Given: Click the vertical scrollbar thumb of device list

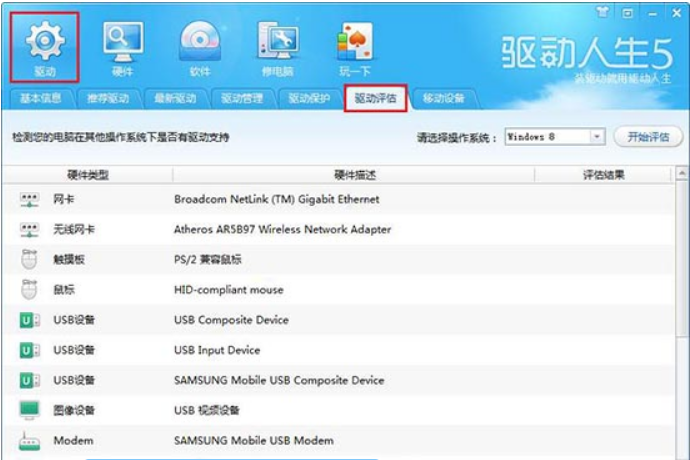Looking at the screenshot, I should click(682, 258).
